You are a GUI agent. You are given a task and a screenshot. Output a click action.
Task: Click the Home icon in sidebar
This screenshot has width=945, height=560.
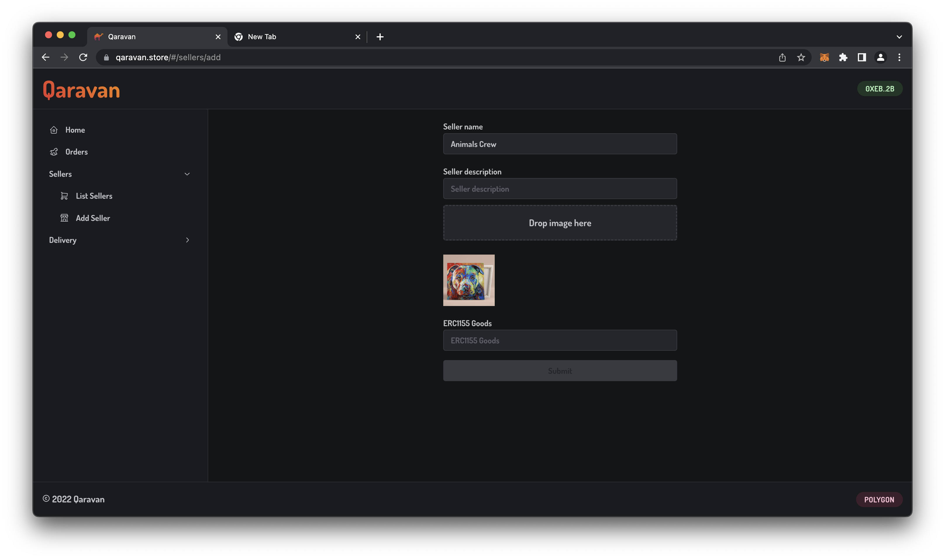[54, 130]
